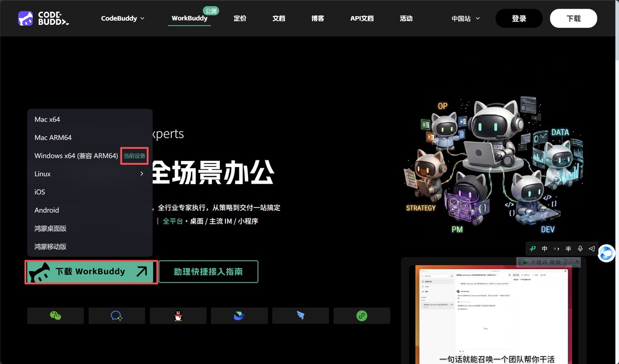Open the 文档 docs nav item
Viewport: 619px width, 364px height.
pyautogui.click(x=279, y=18)
